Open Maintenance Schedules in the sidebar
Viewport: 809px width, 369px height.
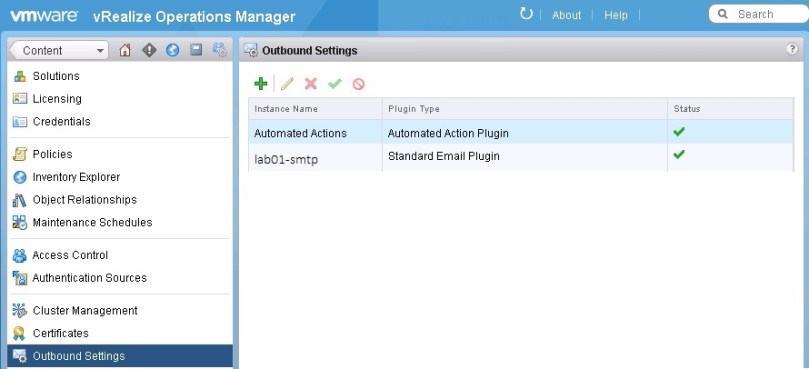[x=92, y=222]
